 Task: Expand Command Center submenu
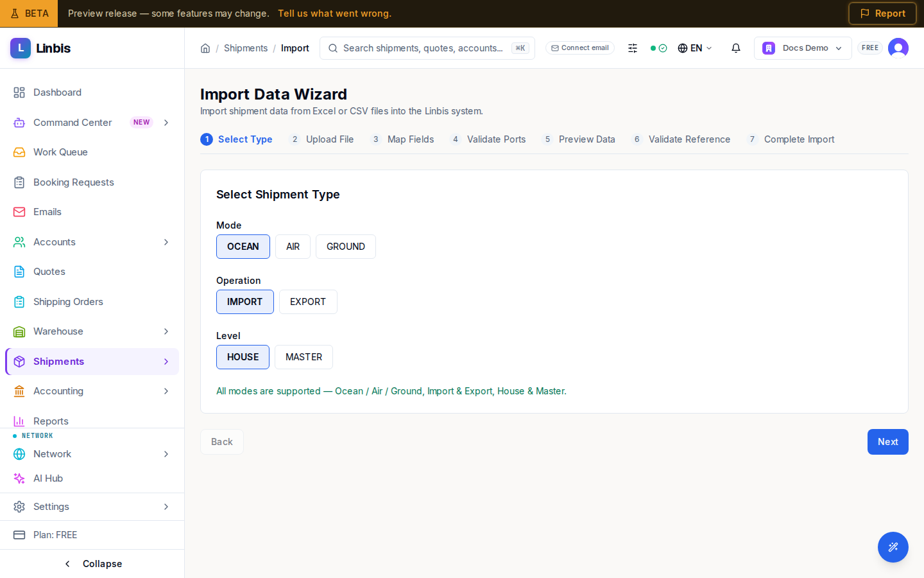166,123
